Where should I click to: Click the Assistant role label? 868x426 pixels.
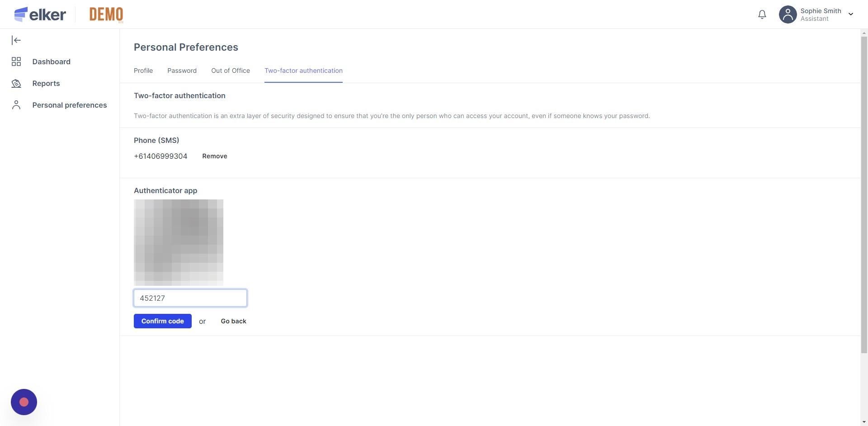[814, 19]
